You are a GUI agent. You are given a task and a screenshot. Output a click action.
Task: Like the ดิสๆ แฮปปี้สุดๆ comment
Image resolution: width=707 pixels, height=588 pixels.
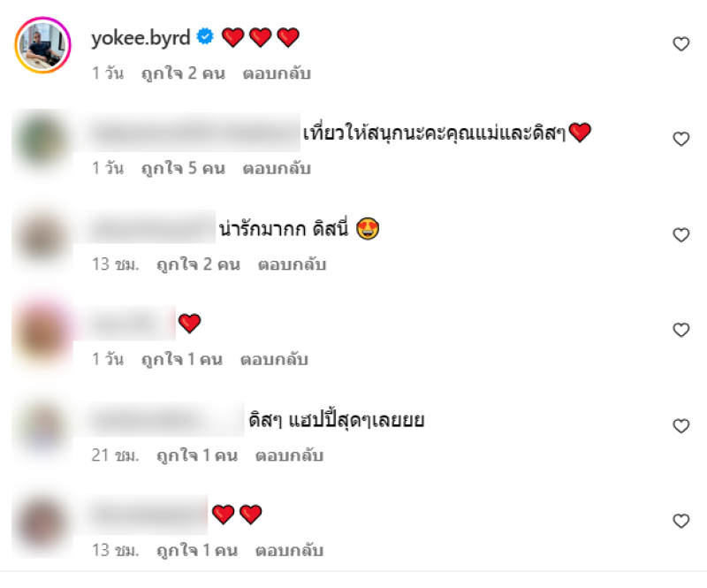pyautogui.click(x=680, y=426)
